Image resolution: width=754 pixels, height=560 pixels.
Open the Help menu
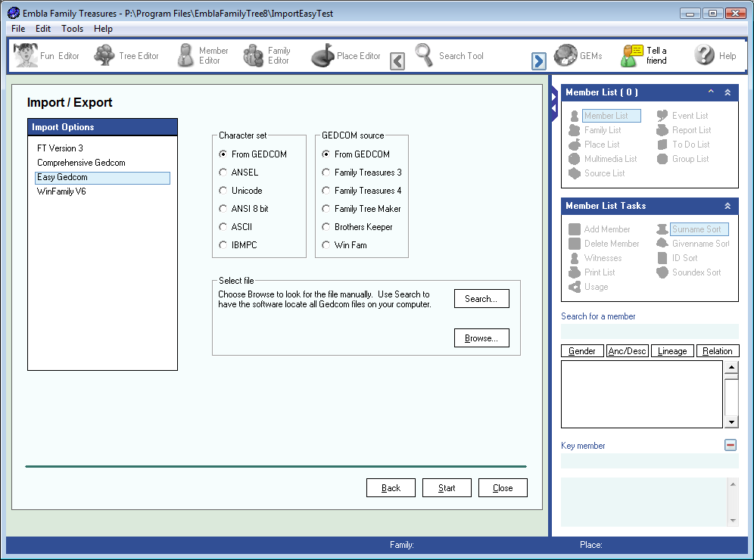click(x=103, y=29)
